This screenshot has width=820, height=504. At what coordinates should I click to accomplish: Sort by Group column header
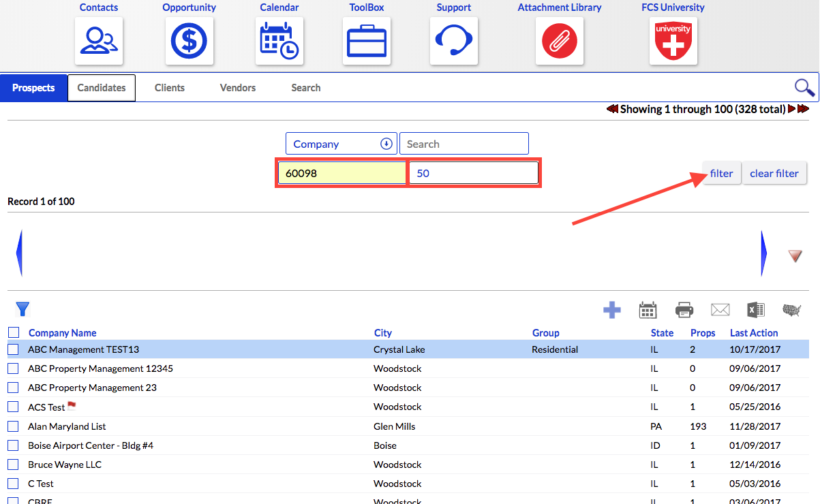546,333
